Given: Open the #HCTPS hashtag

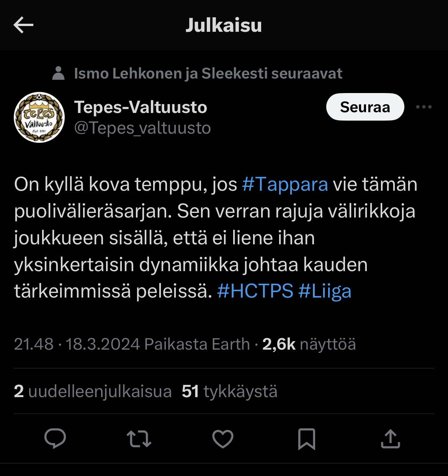Looking at the screenshot, I should click(255, 291).
